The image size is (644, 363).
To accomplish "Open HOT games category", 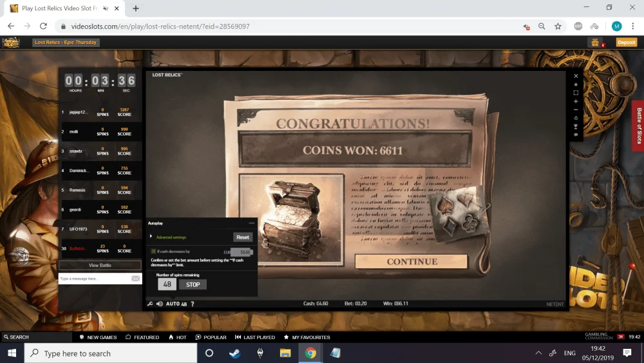I will (x=178, y=337).
